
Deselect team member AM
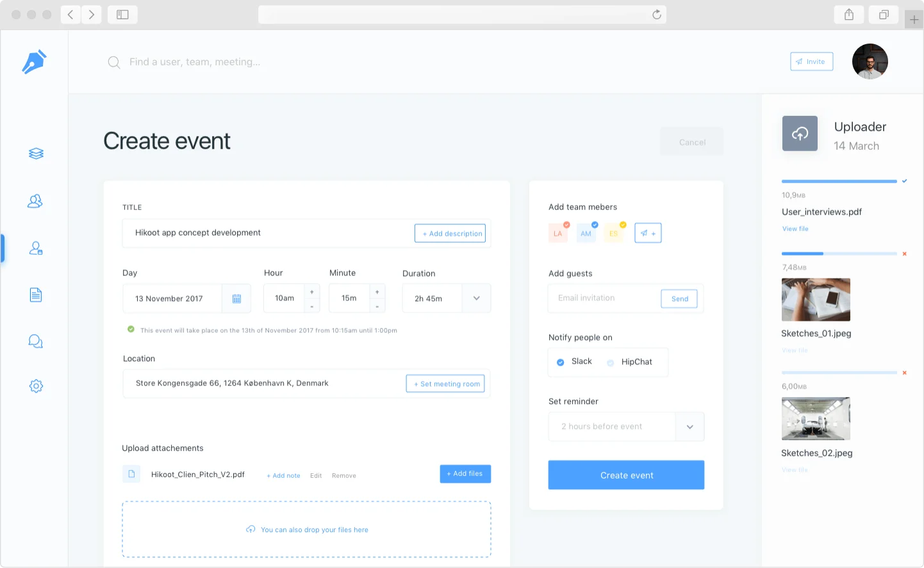pos(594,225)
